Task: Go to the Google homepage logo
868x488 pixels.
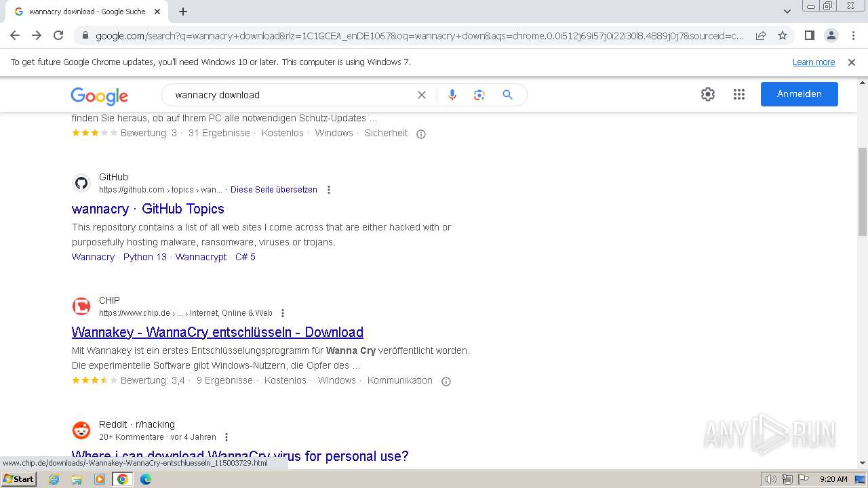Action: point(99,96)
